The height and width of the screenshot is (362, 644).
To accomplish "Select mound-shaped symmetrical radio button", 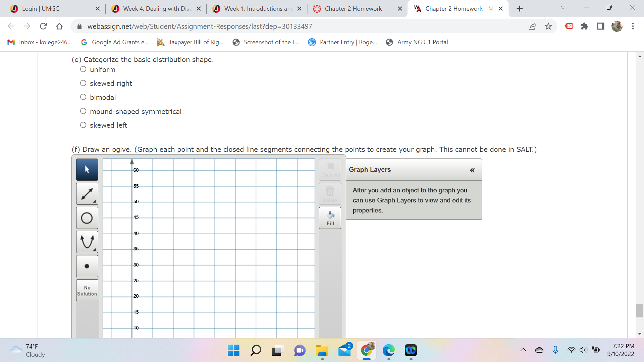I will pyautogui.click(x=83, y=111).
